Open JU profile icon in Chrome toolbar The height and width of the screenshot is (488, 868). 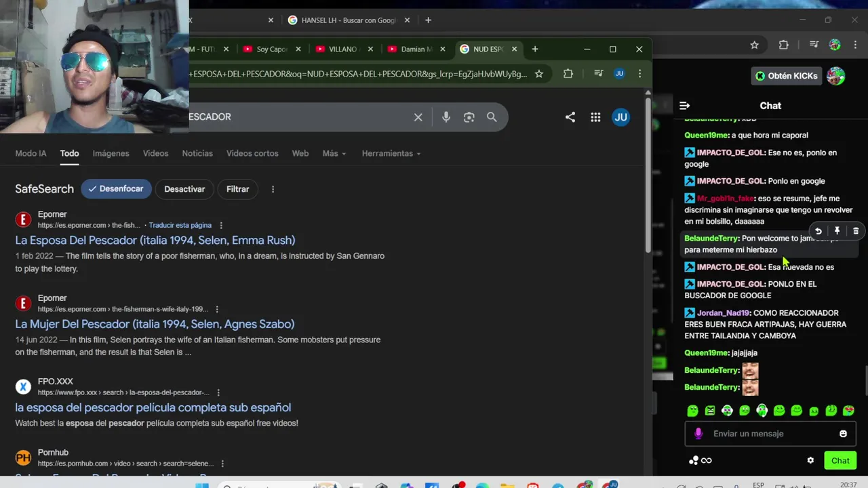[x=619, y=74]
